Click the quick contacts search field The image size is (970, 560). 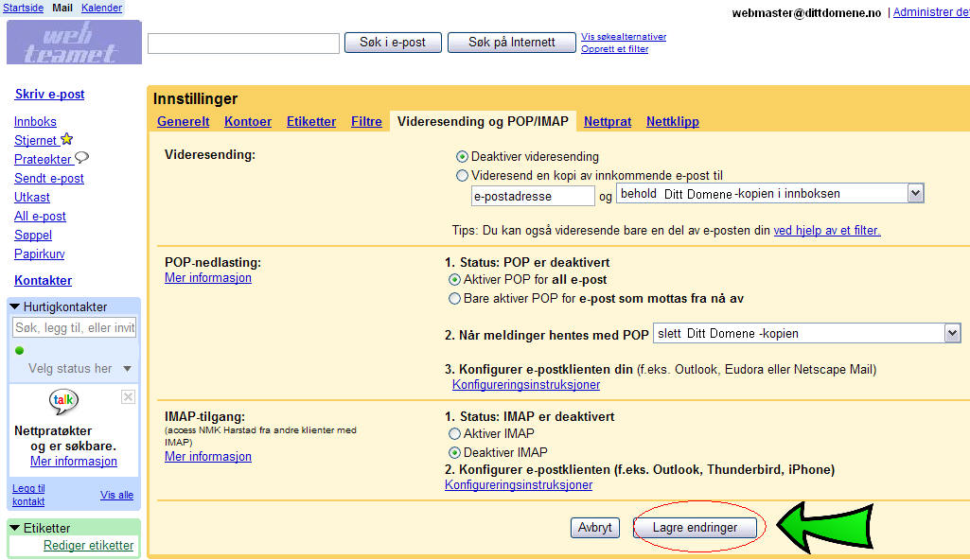coord(74,327)
